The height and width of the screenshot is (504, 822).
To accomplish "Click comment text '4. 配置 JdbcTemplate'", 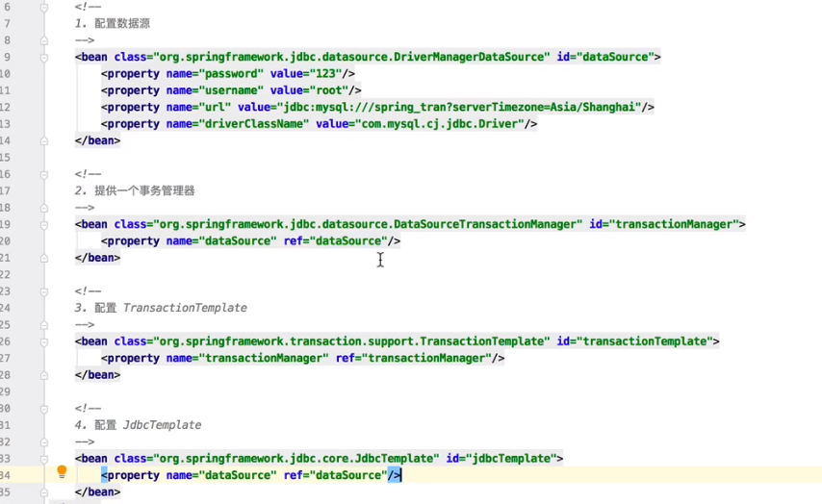I will click(138, 425).
